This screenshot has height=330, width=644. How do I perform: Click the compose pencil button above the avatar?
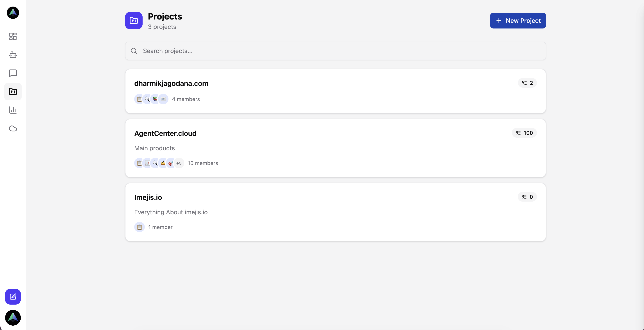coord(13,296)
